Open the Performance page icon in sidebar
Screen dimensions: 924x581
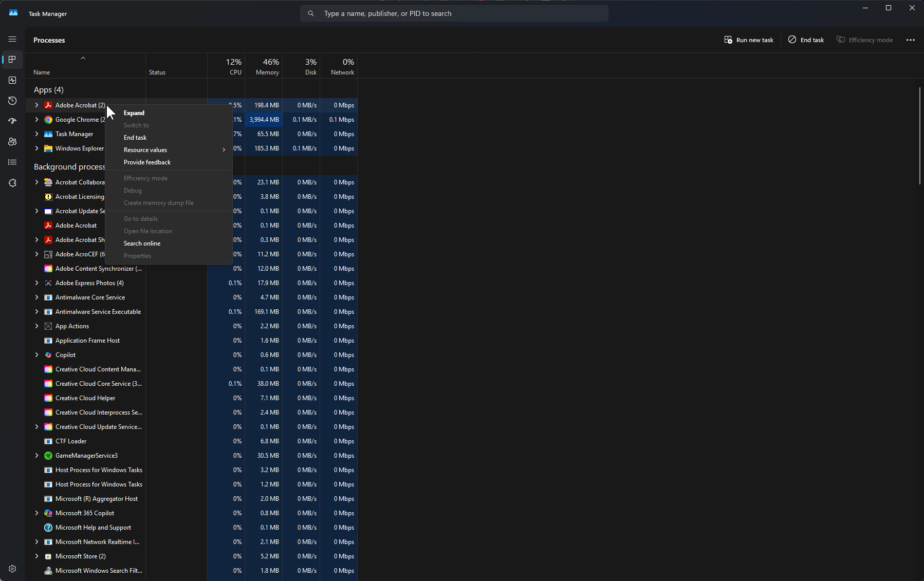[x=12, y=80]
